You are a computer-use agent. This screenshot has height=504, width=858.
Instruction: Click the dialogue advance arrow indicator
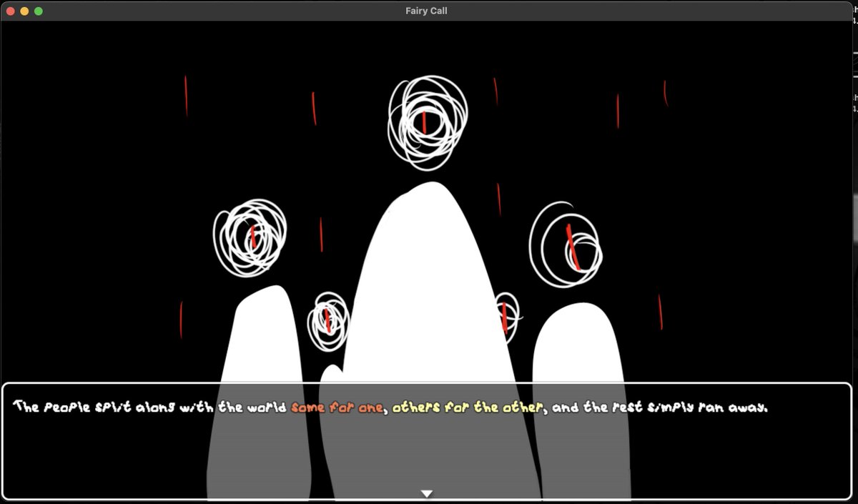point(427,493)
